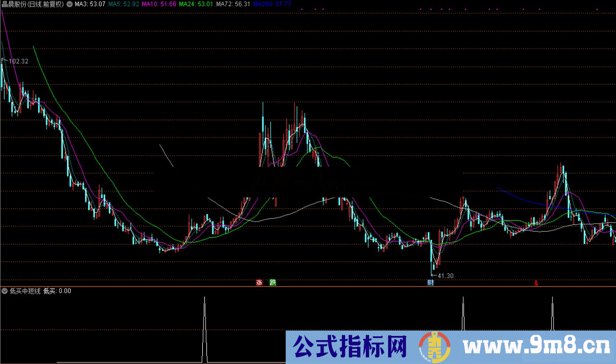The width and height of the screenshot is (616, 364).
Task: Select the 晶晨股份(日线 前复权) chart title
Action: pyautogui.click(x=33, y=4)
